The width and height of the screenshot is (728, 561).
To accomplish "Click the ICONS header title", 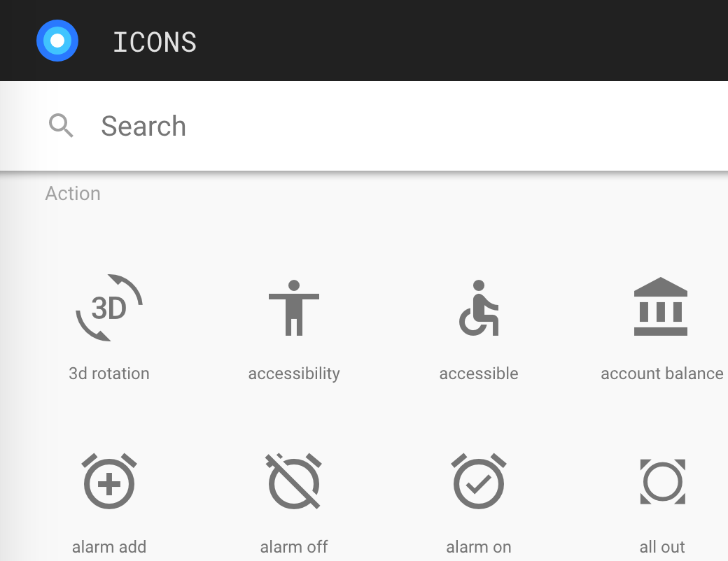I will 155,42.
